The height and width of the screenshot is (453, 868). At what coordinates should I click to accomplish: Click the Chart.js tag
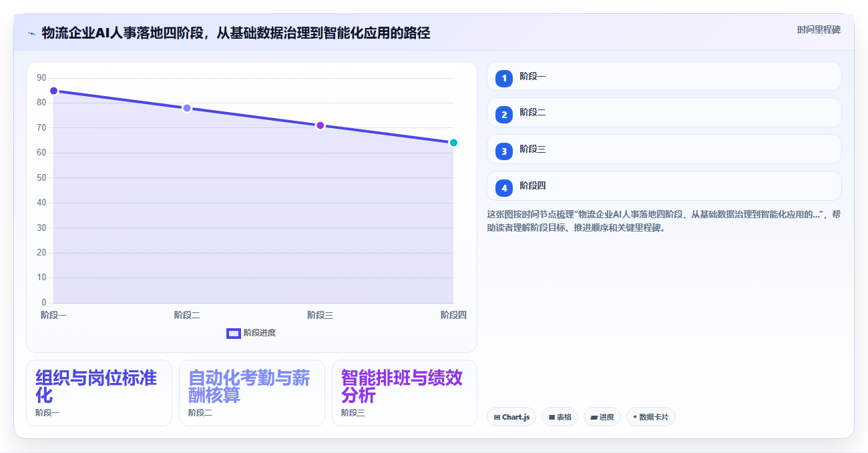coord(511,417)
